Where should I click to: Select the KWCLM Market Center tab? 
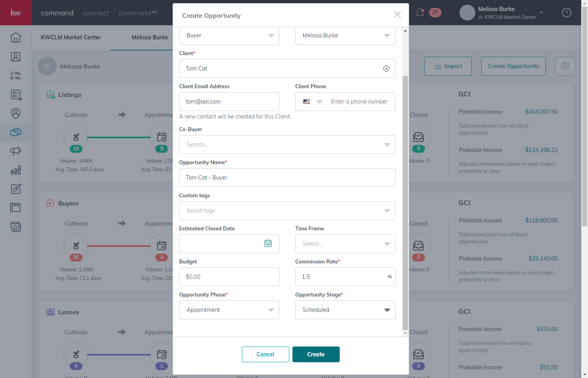coord(71,37)
